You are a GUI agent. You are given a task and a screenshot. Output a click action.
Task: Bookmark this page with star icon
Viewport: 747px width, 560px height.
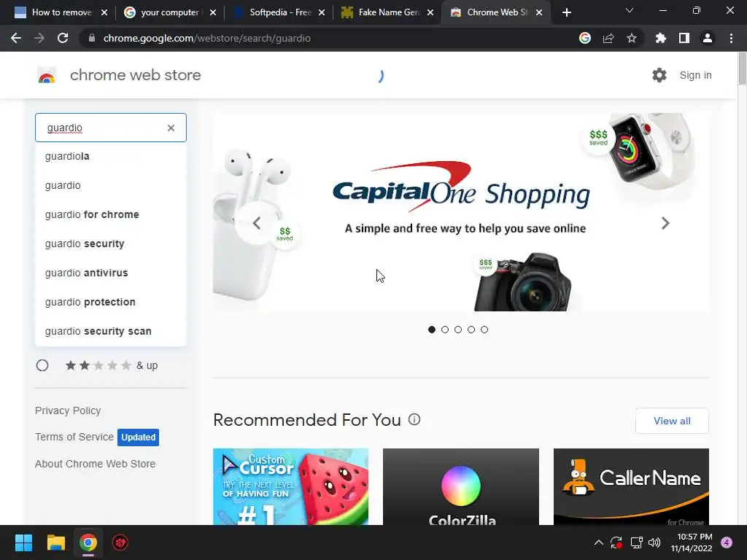coord(632,38)
